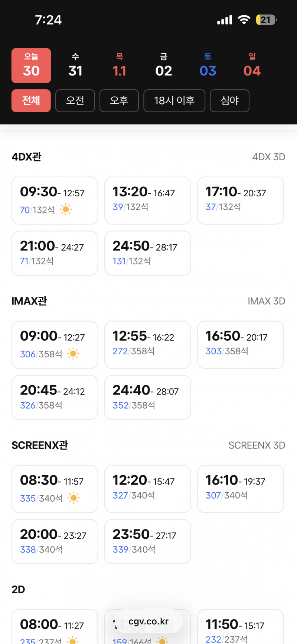Viewport: 297px width, 644px height.
Task: Choose the 24:40 IMAX showtime
Action: 147,397
